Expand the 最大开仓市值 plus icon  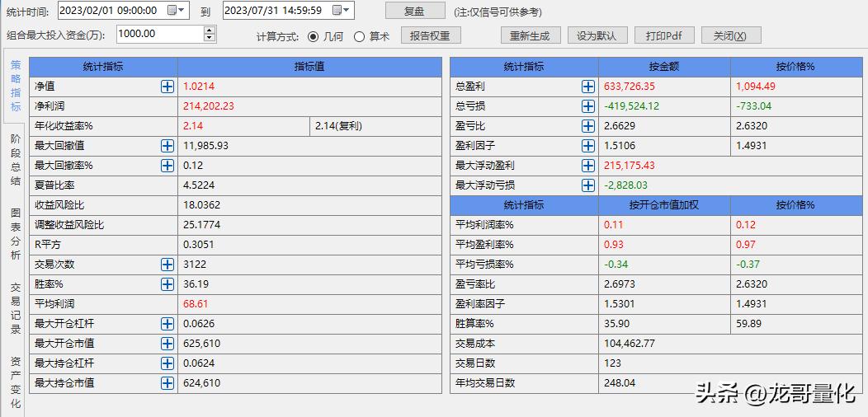tap(167, 344)
